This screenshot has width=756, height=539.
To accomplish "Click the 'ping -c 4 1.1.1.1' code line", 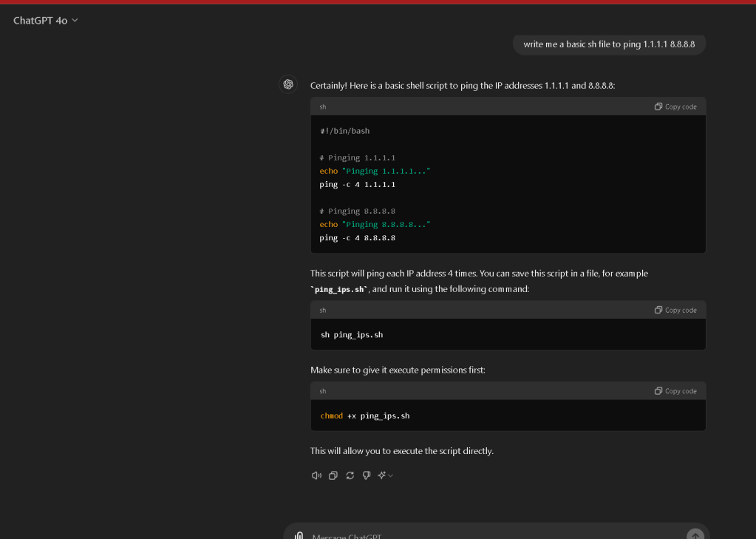I will click(357, 184).
